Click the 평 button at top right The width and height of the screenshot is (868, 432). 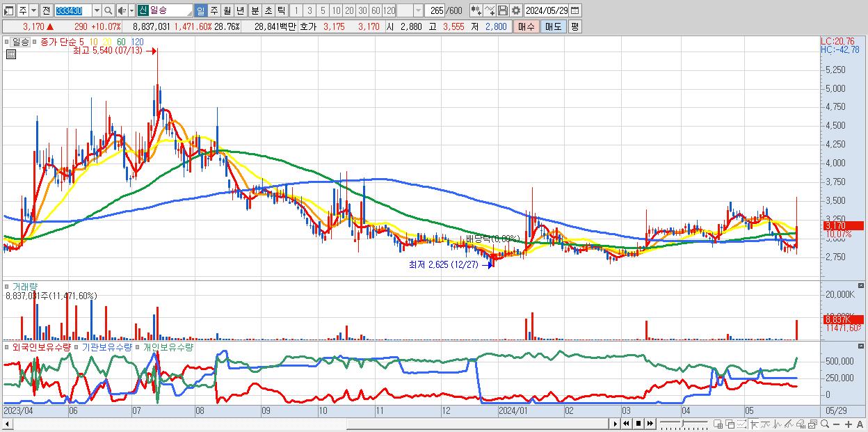pos(574,26)
